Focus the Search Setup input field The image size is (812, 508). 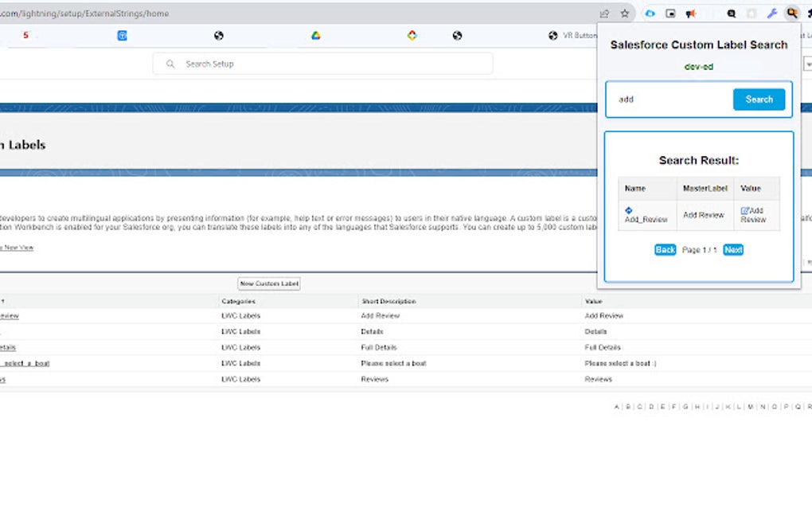tap(322, 64)
